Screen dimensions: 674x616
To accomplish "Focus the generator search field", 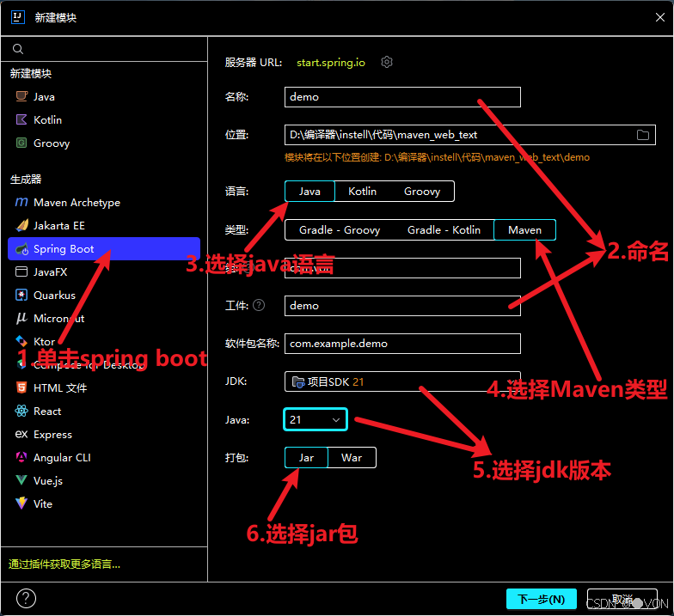I will tap(104, 49).
